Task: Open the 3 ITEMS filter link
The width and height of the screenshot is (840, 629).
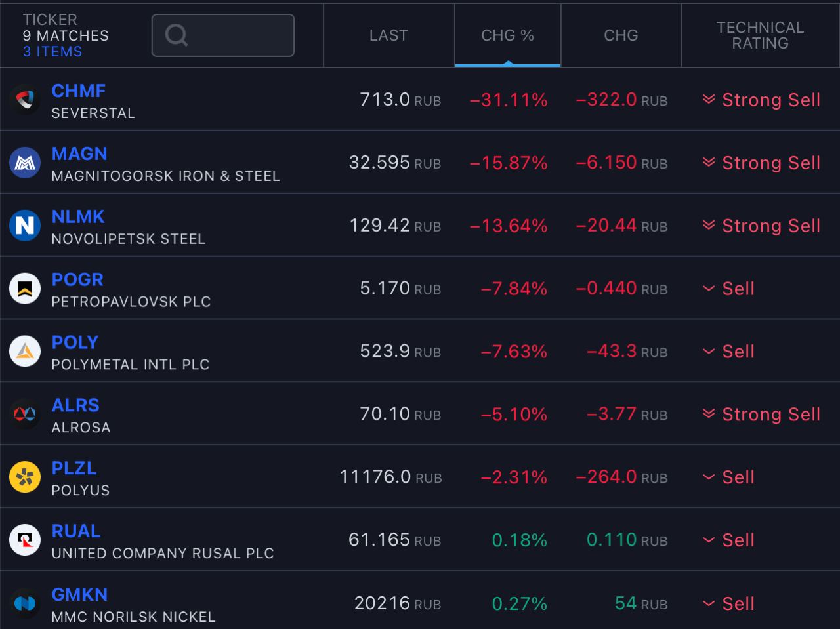Action: (52, 52)
